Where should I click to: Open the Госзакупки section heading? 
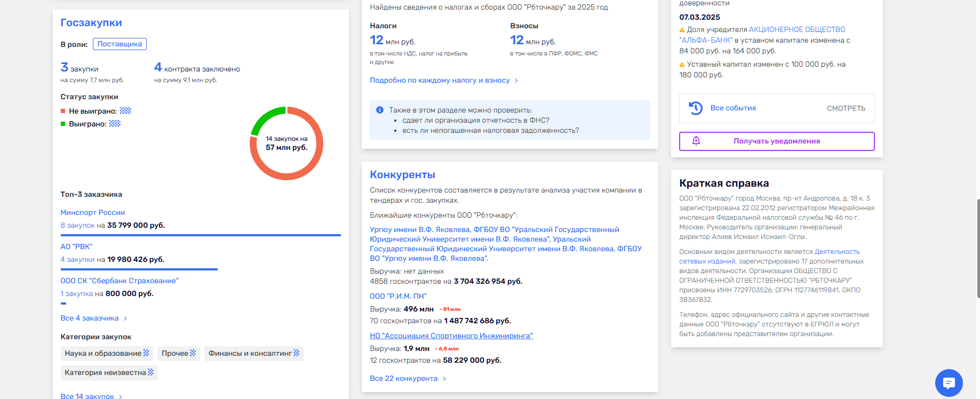[91, 22]
